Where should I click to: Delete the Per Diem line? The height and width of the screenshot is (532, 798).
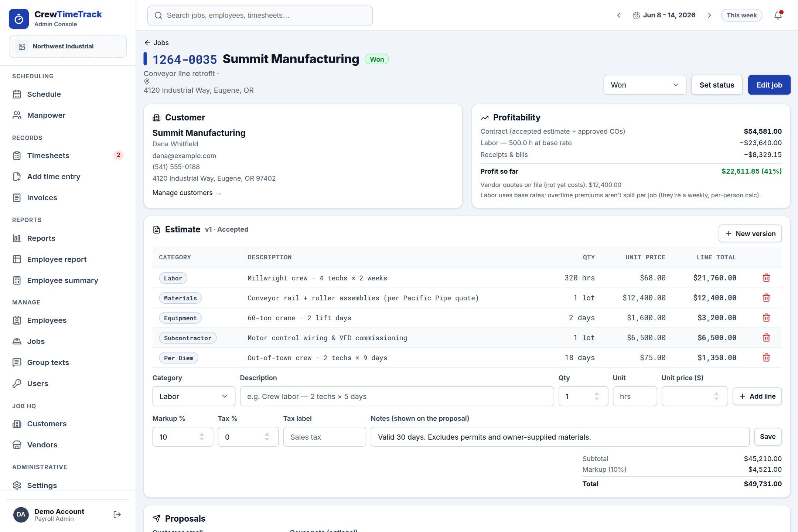point(766,358)
